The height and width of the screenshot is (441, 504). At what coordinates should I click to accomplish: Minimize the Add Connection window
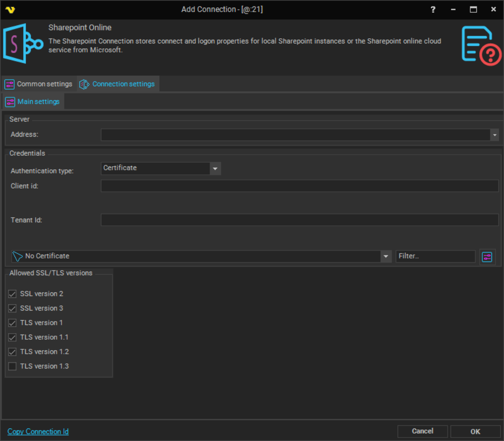point(453,10)
